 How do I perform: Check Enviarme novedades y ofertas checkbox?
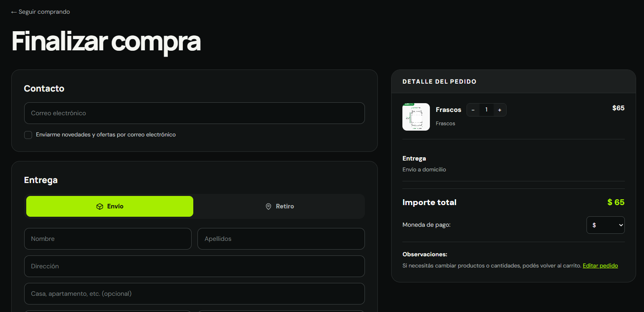click(28, 135)
